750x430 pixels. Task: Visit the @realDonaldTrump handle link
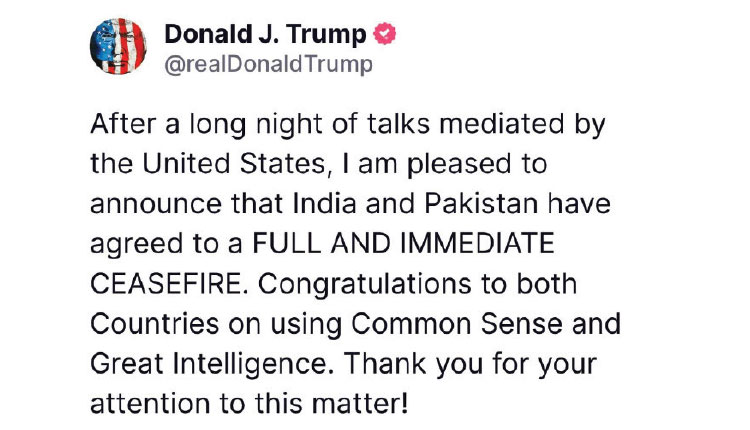268,64
